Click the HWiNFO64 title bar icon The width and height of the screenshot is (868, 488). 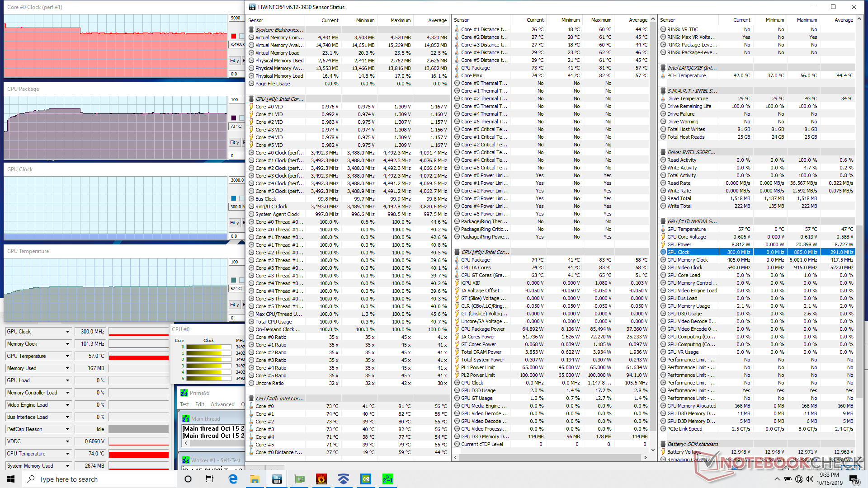point(251,7)
